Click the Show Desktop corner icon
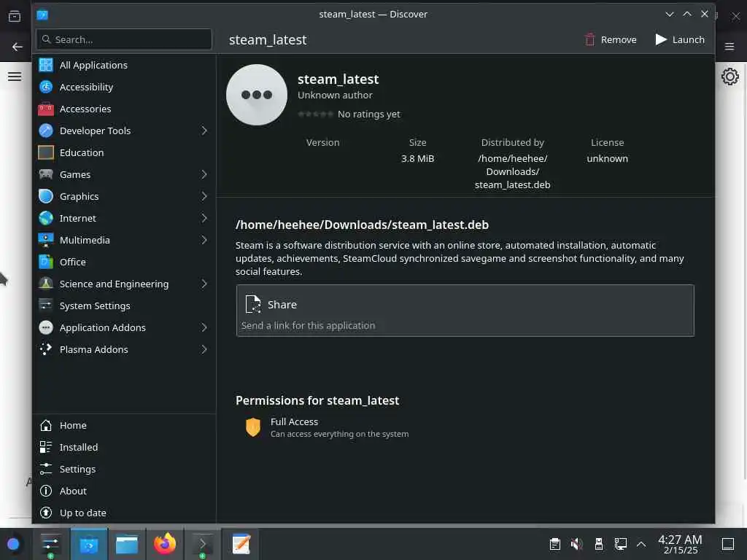 (727, 544)
